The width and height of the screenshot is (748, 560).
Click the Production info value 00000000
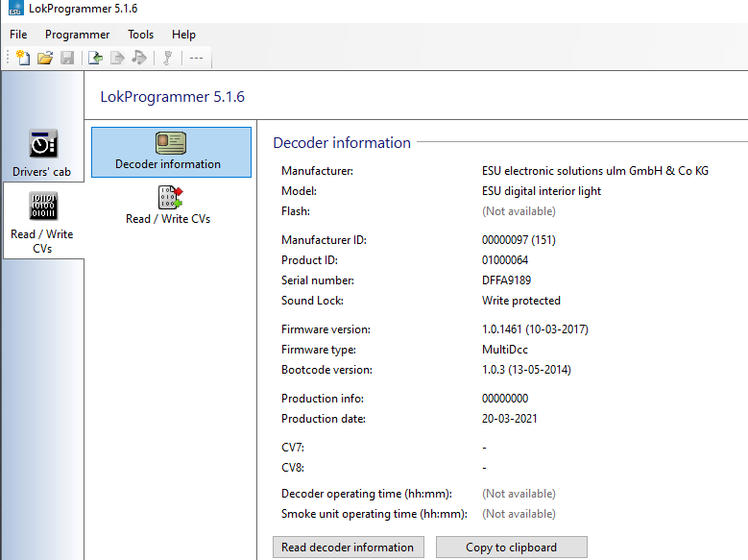click(x=505, y=399)
